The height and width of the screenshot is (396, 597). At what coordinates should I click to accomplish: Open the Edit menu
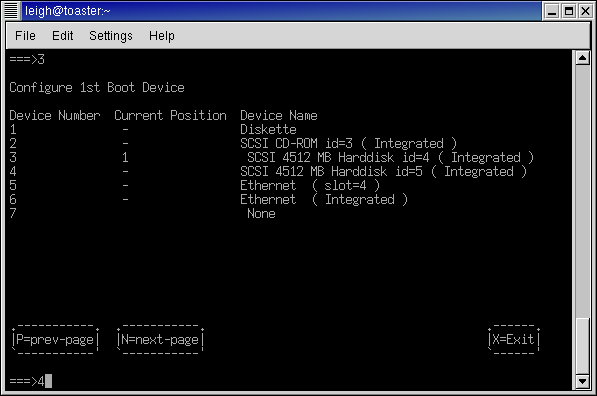click(62, 36)
